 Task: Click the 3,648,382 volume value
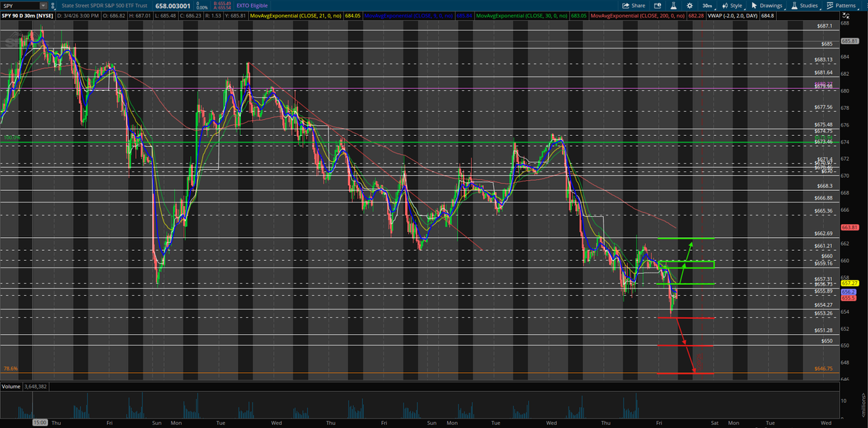coord(37,387)
